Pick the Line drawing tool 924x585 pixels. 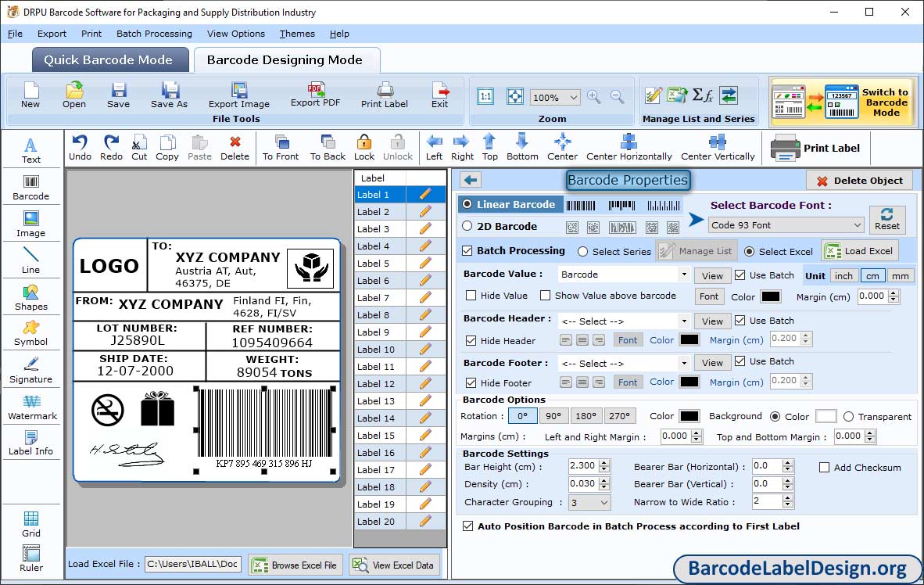(x=30, y=260)
